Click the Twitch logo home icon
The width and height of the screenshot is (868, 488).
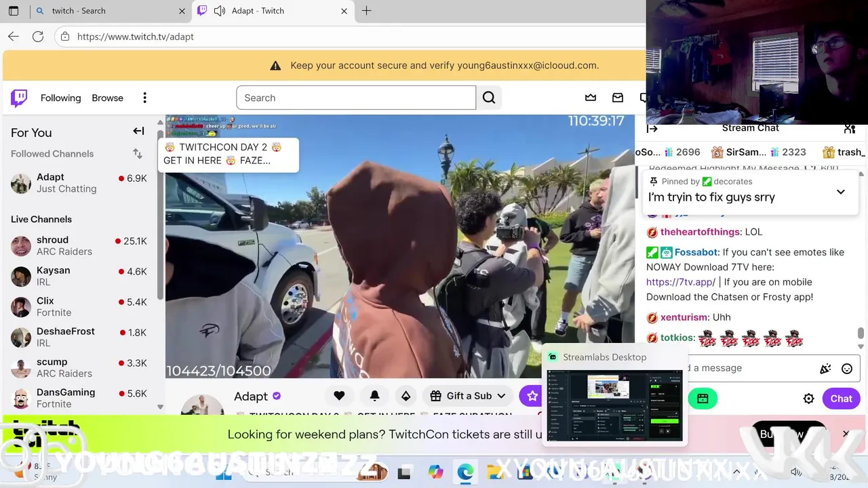(x=19, y=98)
